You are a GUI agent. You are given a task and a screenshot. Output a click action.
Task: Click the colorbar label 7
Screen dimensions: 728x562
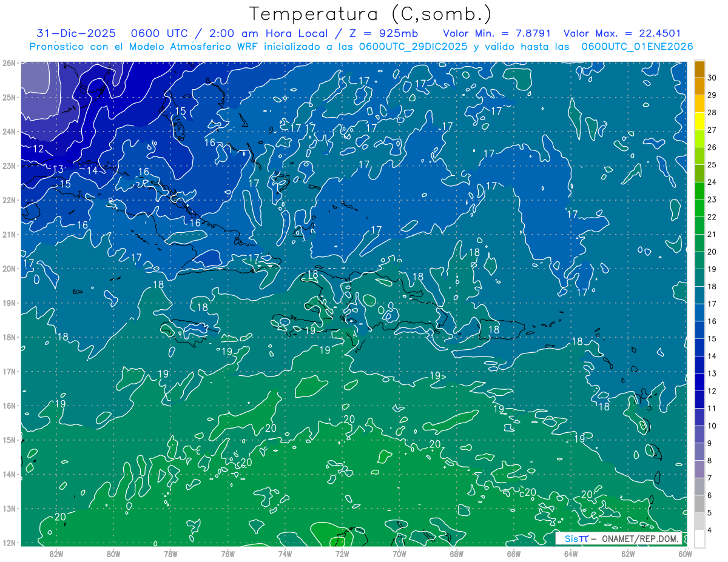pyautogui.click(x=710, y=478)
